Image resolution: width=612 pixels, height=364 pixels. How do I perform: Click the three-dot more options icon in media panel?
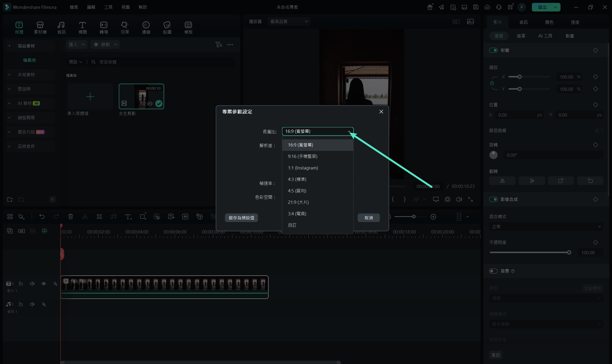[x=230, y=45]
